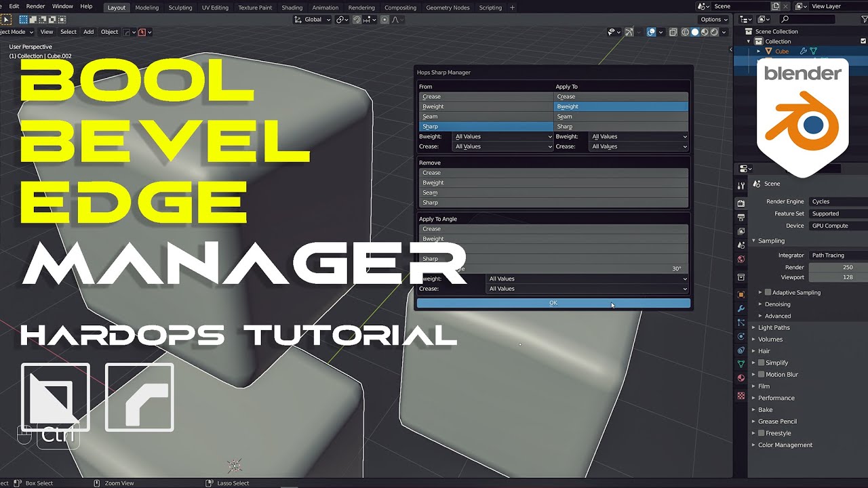
Task: Open the Texture checker properties tab
Action: coord(741,395)
